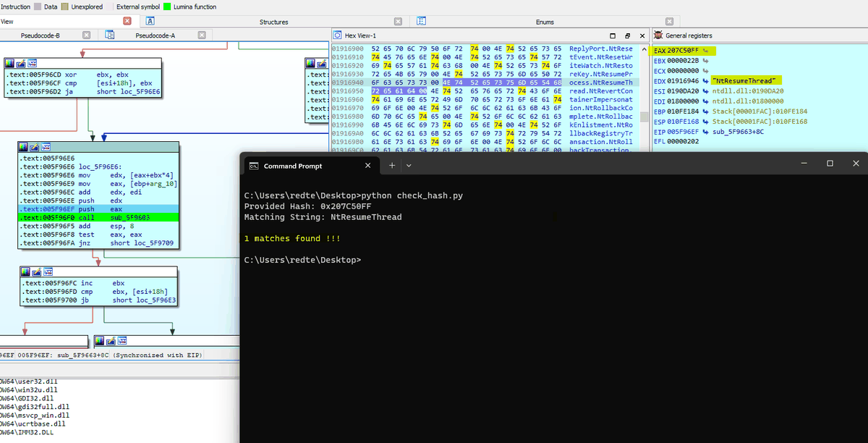The height and width of the screenshot is (443, 868).
Task: Click the Unexplored legend color swatch
Action: [65, 7]
